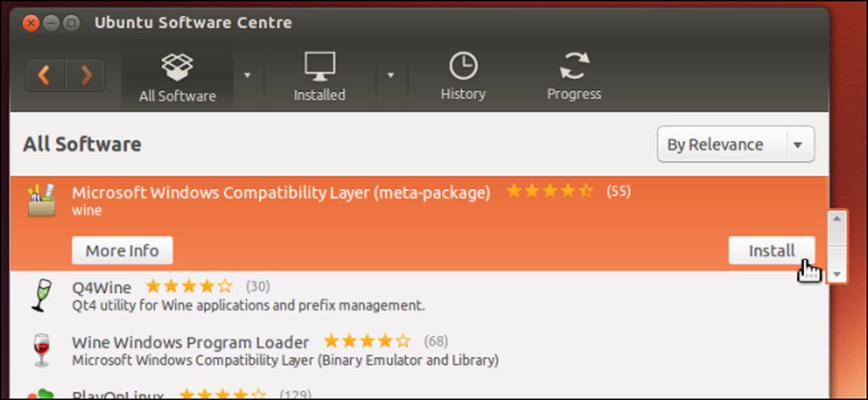Image resolution: width=868 pixels, height=400 pixels.
Task: Open the History view
Action: coord(463,77)
